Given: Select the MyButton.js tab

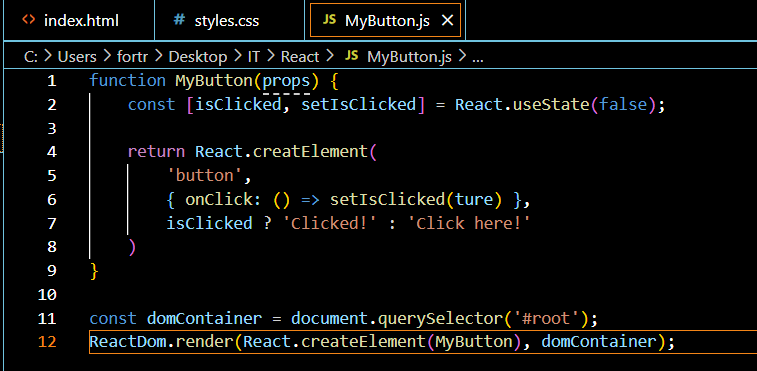Looking at the screenshot, I should coord(385,20).
